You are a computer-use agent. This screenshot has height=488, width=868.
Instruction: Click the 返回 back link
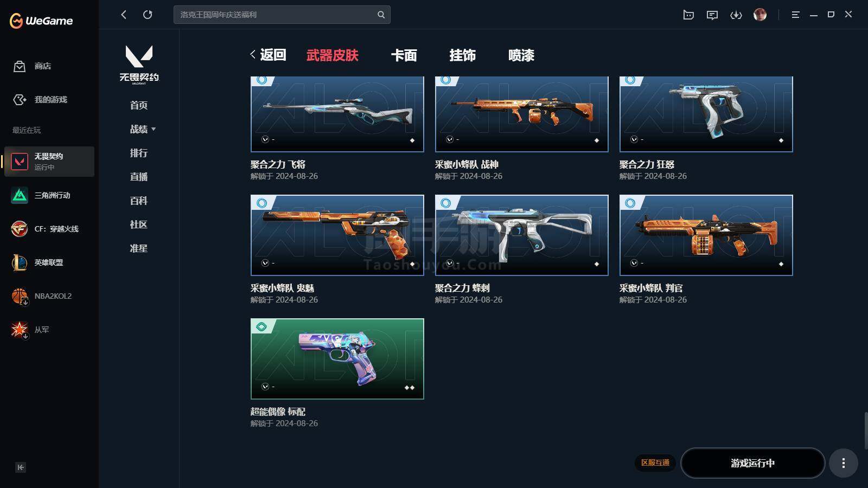click(268, 55)
